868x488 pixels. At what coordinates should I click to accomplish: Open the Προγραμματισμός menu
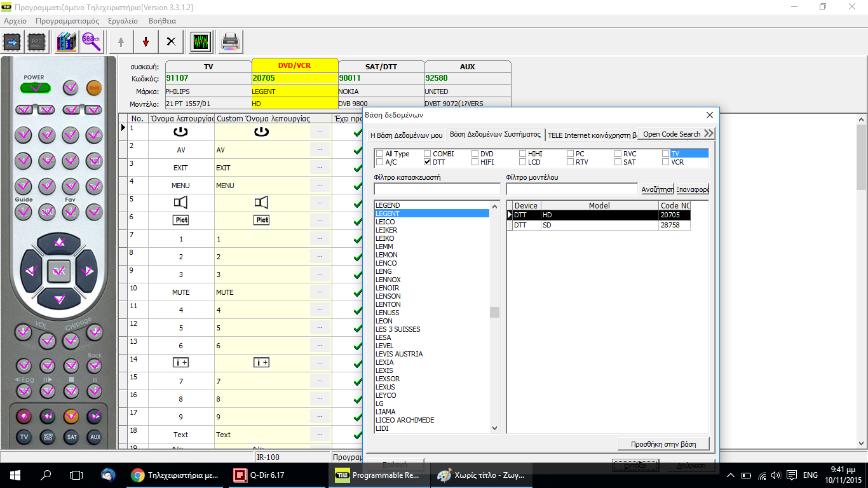(x=67, y=21)
